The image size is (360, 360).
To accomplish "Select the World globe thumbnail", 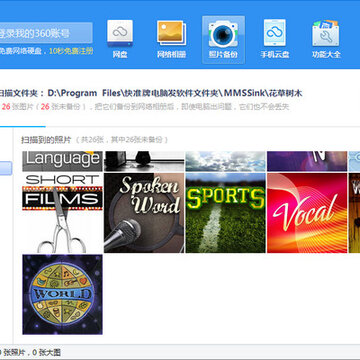I will tap(62, 294).
